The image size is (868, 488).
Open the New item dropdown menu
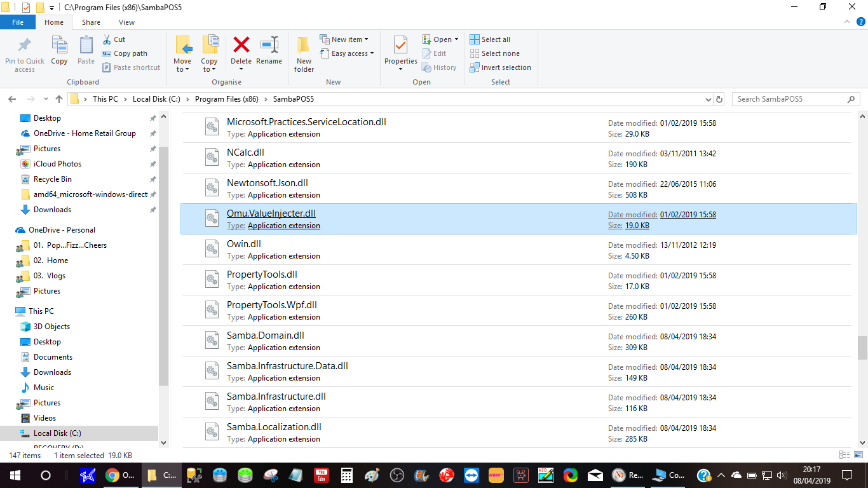pos(344,39)
